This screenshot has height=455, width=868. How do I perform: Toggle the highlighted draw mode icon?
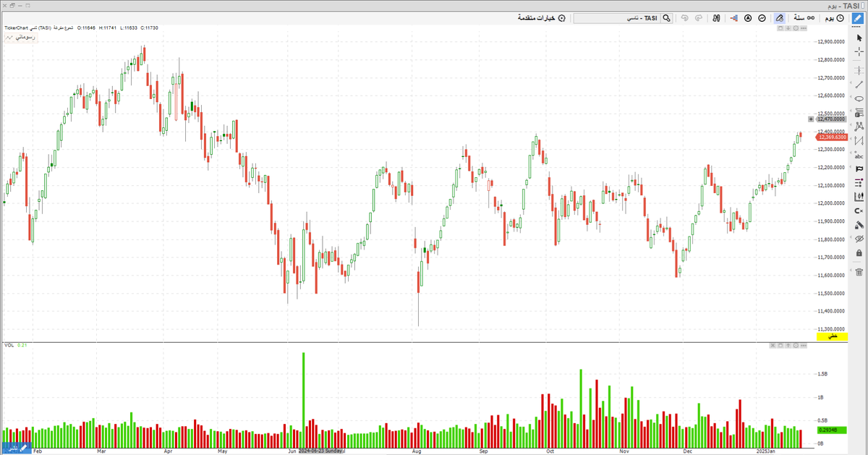coord(780,18)
